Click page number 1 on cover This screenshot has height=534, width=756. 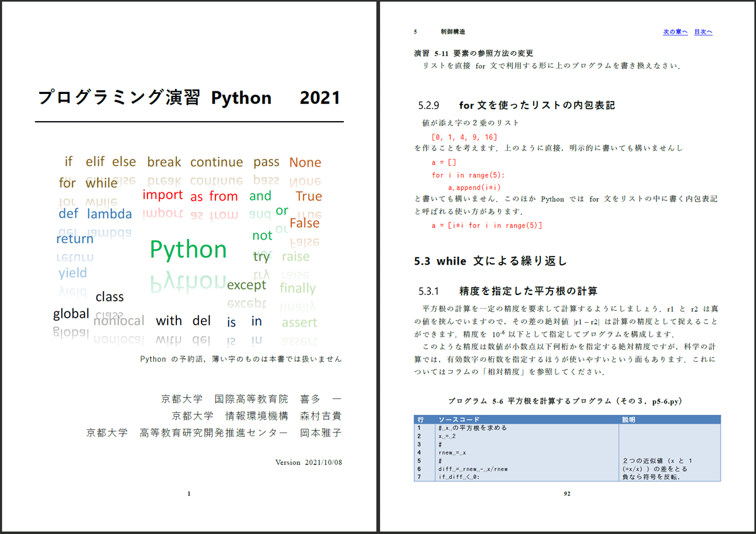[188, 494]
